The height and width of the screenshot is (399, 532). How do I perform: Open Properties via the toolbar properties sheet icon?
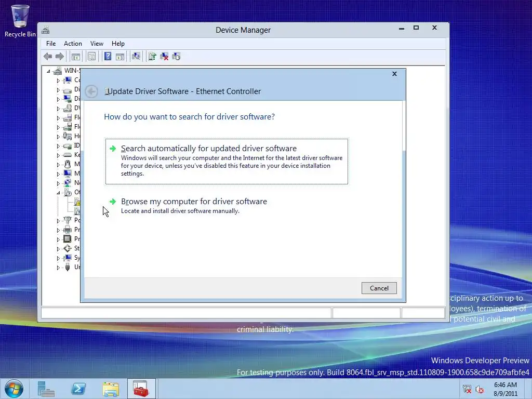pos(91,56)
